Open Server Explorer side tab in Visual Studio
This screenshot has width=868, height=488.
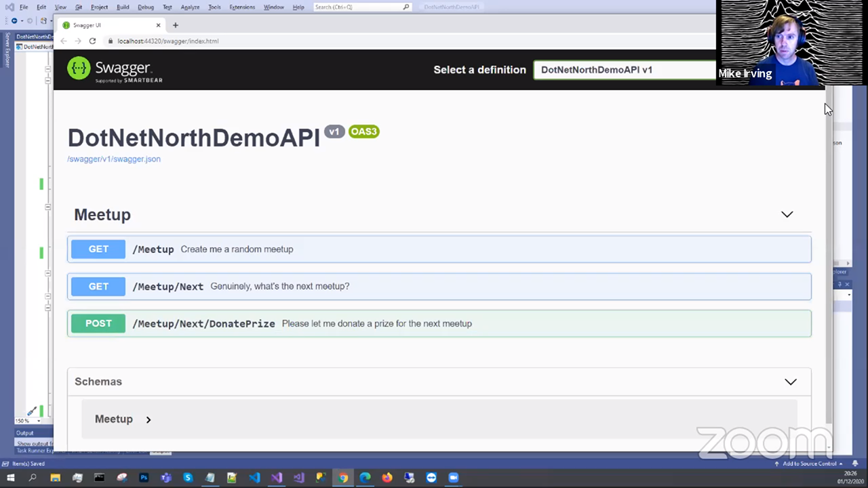[7, 49]
